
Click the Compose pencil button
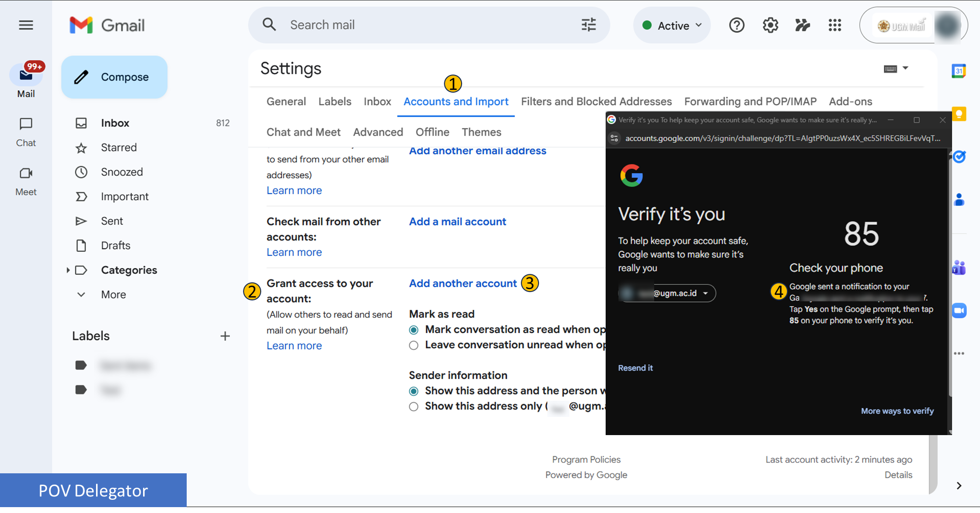click(114, 77)
